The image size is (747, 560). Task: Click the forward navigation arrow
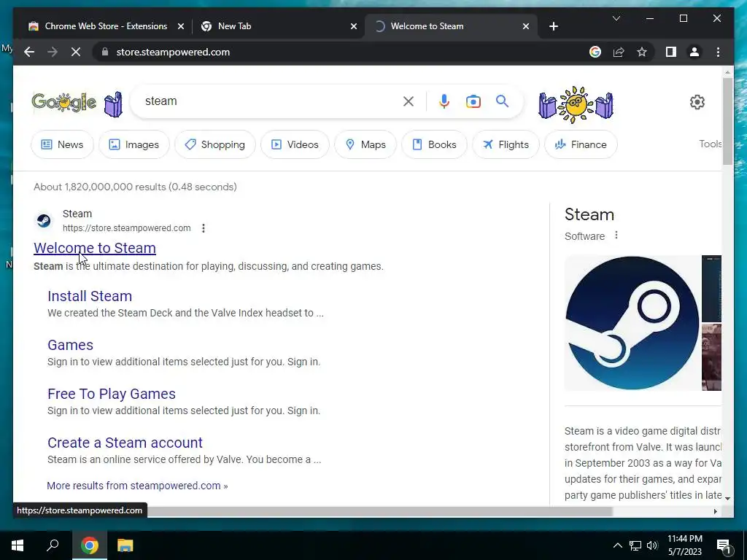(53, 52)
